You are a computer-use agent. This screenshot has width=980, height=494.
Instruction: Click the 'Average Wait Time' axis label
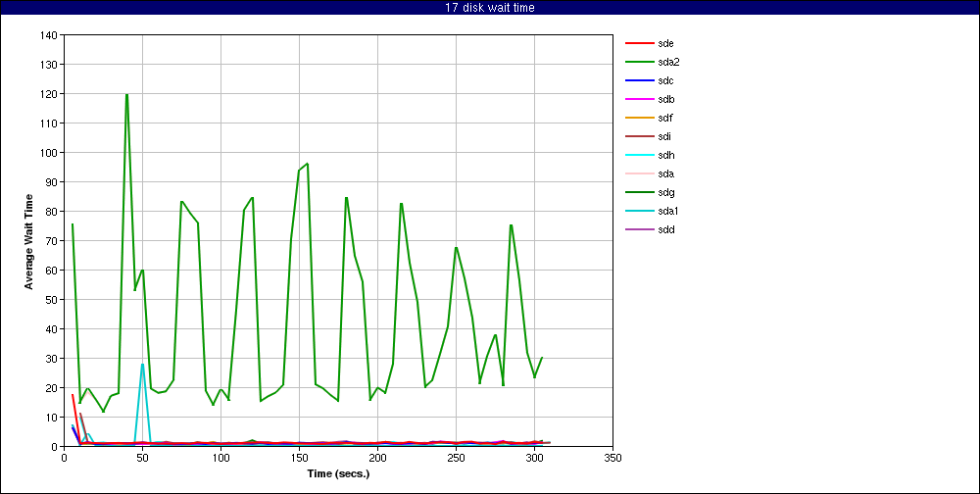coord(28,241)
